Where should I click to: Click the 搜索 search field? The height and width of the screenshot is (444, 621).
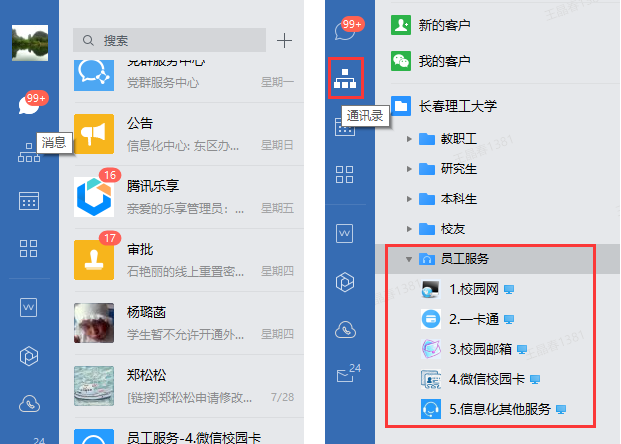(169, 40)
